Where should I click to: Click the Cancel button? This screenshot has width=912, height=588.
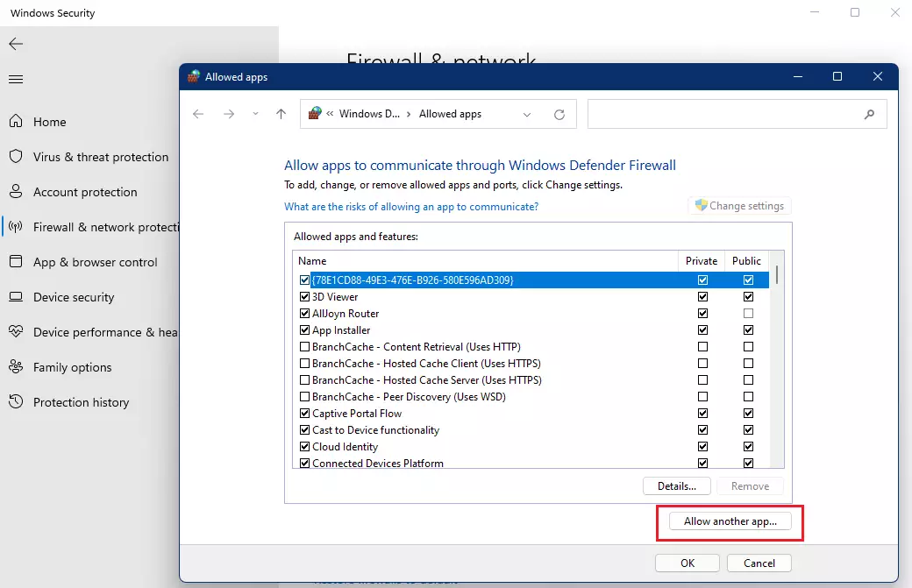pyautogui.click(x=759, y=563)
